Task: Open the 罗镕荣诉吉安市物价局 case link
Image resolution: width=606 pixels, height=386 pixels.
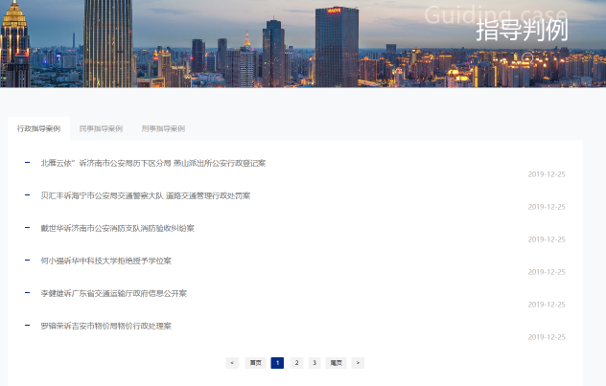Action: 106,326
